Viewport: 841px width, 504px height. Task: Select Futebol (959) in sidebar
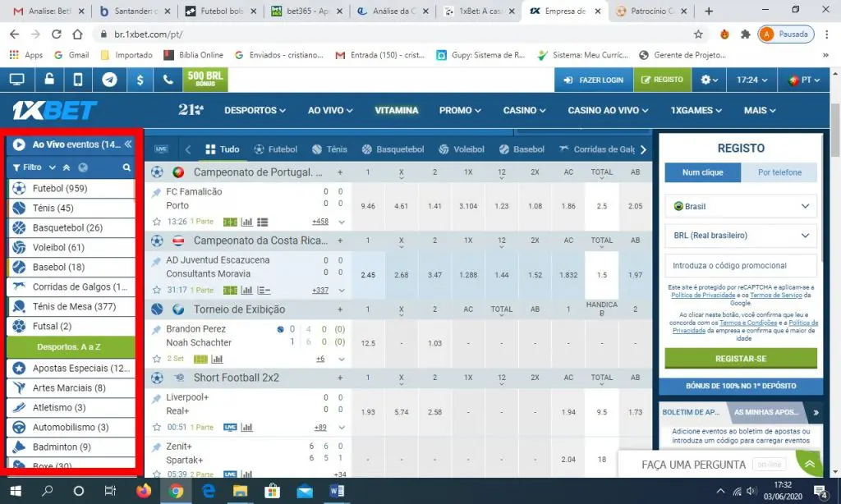click(71, 188)
